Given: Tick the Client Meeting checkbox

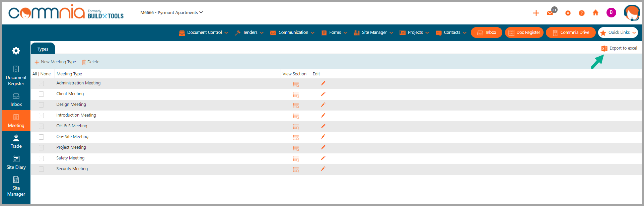Looking at the screenshot, I should click(x=42, y=94).
